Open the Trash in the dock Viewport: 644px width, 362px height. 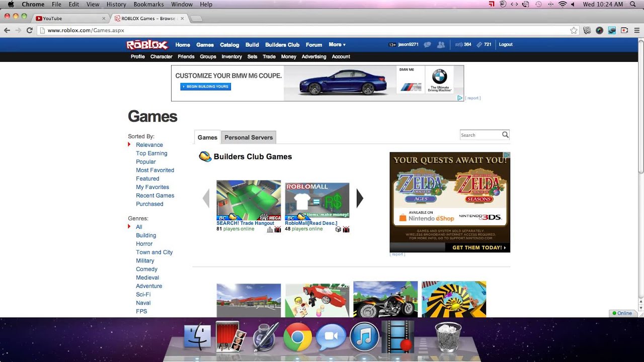[448, 336]
